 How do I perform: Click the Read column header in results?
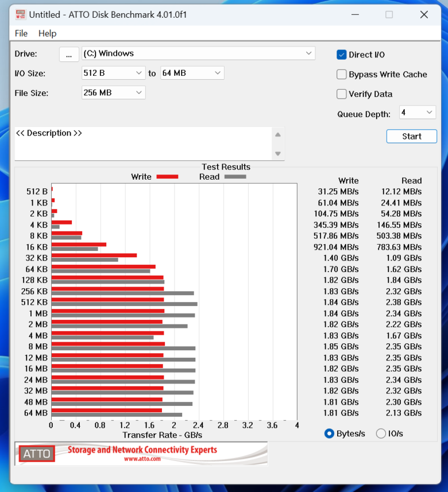[412, 180]
